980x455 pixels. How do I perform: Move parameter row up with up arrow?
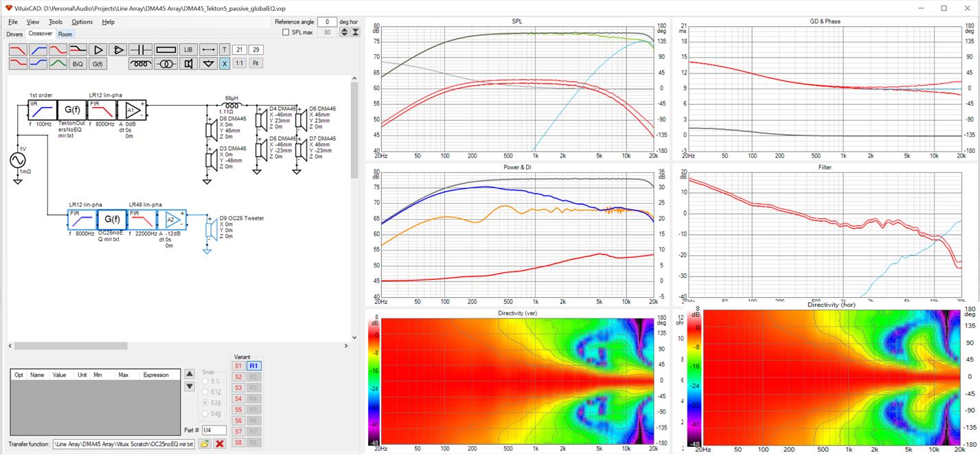pyautogui.click(x=190, y=375)
